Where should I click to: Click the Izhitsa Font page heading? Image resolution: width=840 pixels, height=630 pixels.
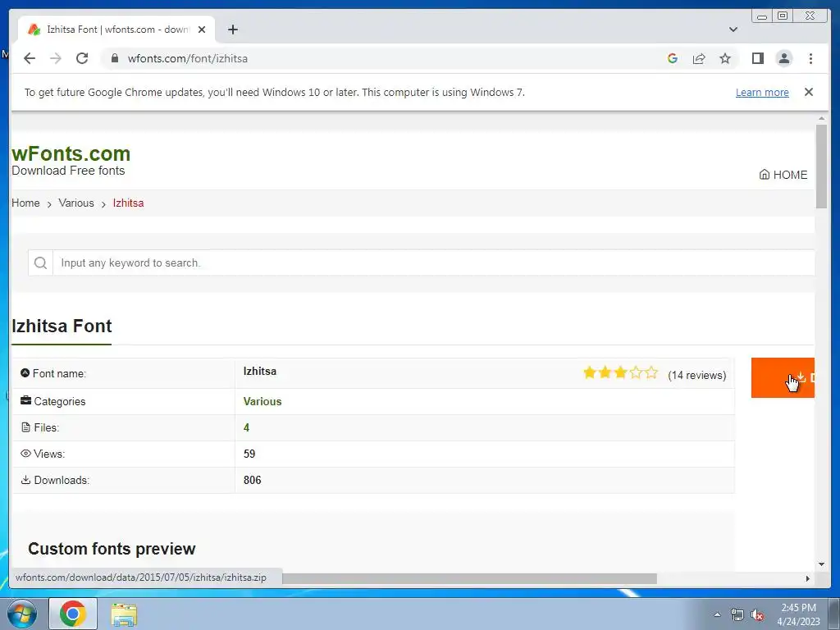pyautogui.click(x=62, y=326)
